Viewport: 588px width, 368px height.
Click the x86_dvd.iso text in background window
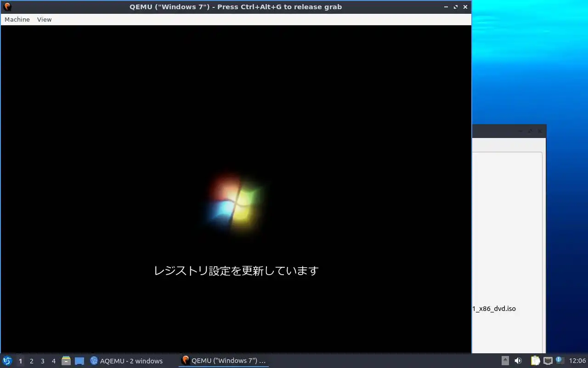494,308
